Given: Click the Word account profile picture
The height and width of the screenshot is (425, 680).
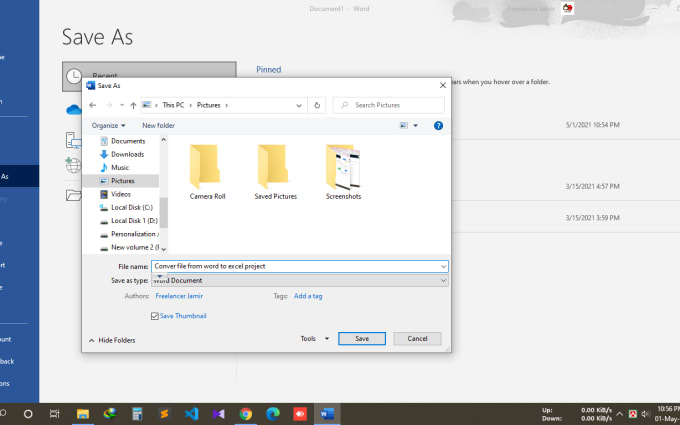Looking at the screenshot, I should 567,8.
